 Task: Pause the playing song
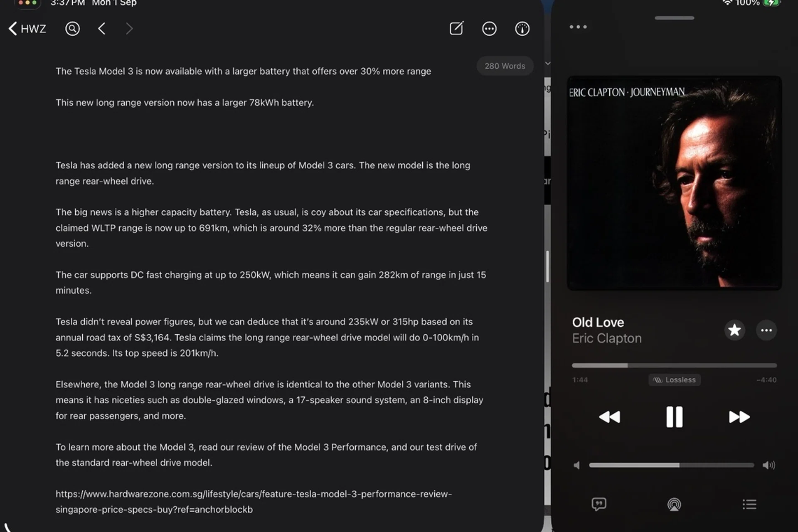(674, 417)
